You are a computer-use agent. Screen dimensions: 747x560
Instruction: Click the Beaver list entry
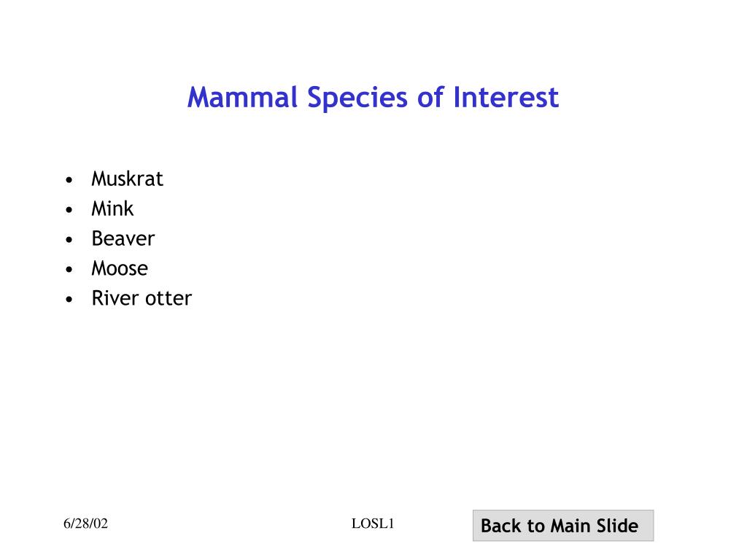(x=123, y=238)
